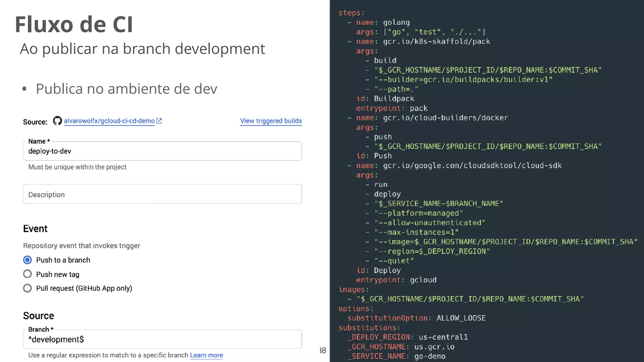Image resolution: width=644 pixels, height=362 pixels.
Task: Click the 'Event' section heading
Action: [x=35, y=229]
